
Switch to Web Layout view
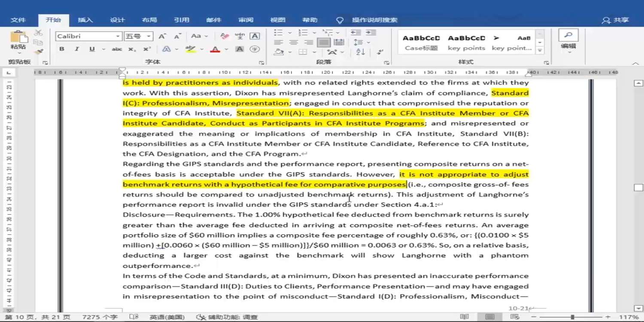(515, 317)
